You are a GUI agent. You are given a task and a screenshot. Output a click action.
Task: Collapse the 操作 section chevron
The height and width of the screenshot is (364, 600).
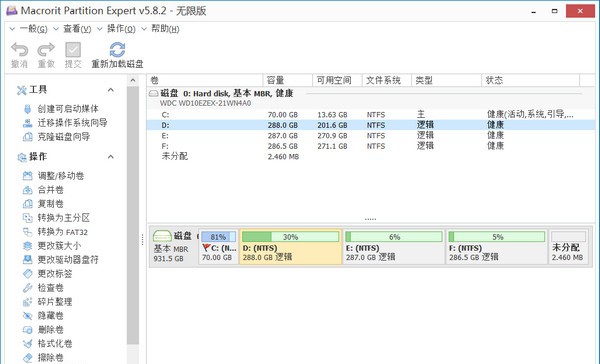click(x=111, y=157)
